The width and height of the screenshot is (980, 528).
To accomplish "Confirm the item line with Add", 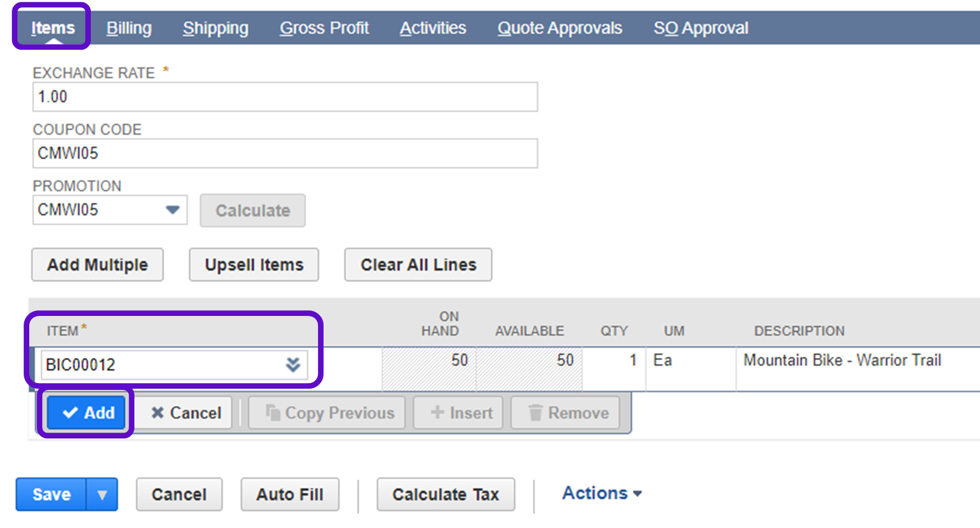I will click(88, 413).
